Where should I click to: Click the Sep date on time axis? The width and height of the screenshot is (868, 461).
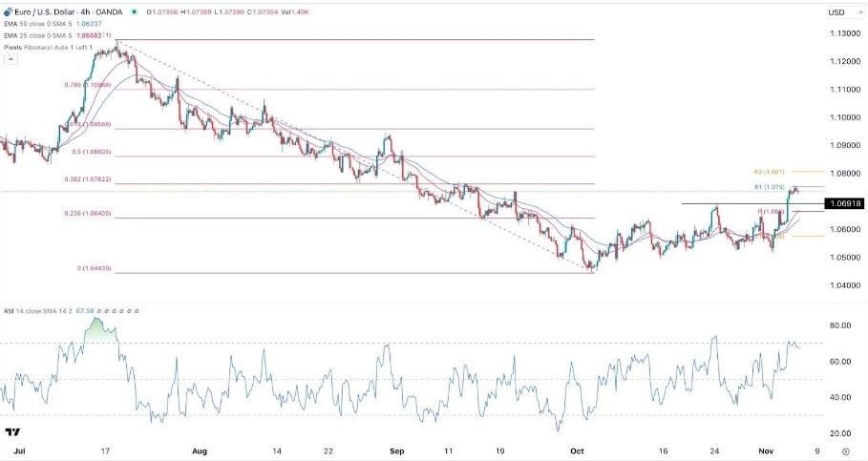(397, 451)
